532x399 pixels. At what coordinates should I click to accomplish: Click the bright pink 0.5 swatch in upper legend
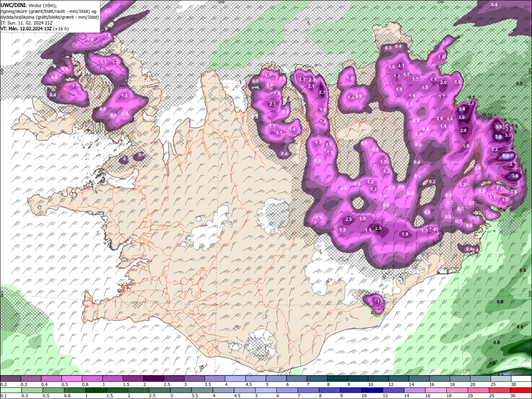(x=71, y=378)
